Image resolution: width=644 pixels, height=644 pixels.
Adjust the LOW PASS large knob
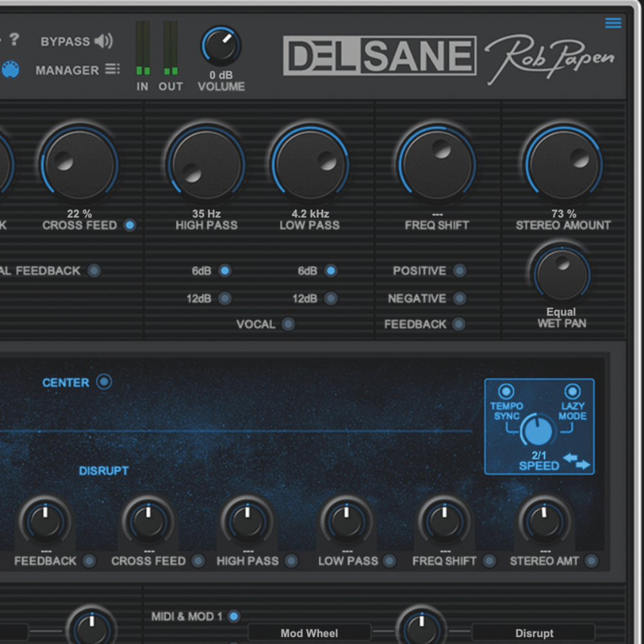pos(310,164)
